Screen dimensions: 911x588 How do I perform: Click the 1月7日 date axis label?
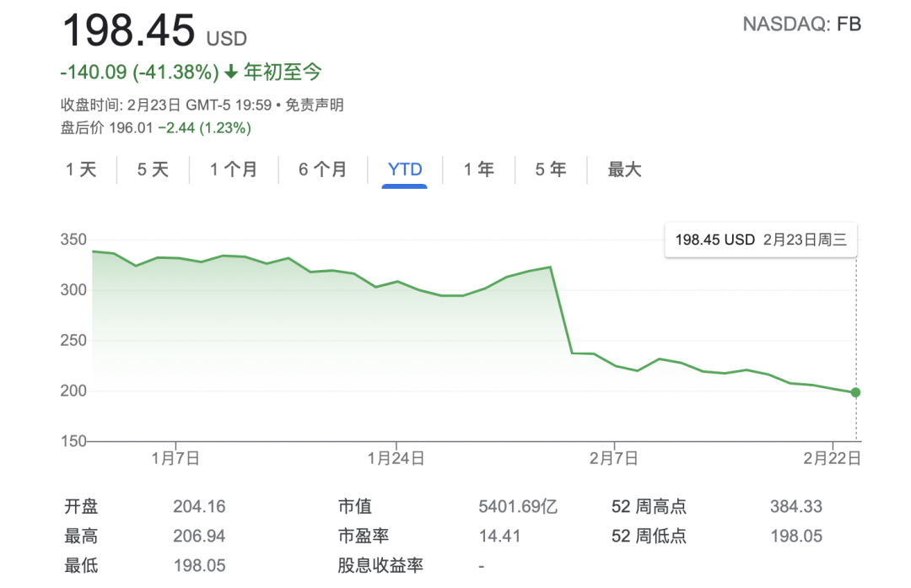[175, 458]
